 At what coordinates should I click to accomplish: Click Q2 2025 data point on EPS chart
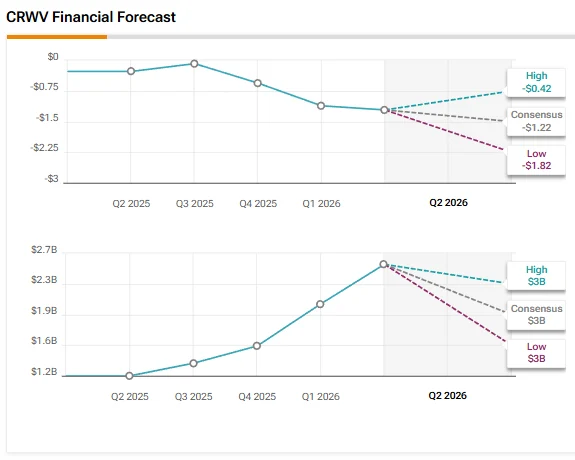(x=131, y=71)
